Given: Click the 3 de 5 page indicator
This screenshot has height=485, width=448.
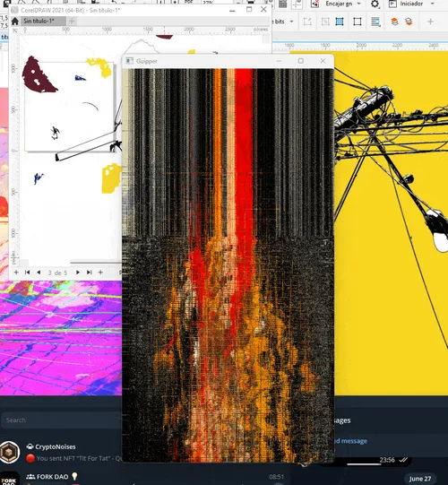Looking at the screenshot, I should [x=57, y=273].
